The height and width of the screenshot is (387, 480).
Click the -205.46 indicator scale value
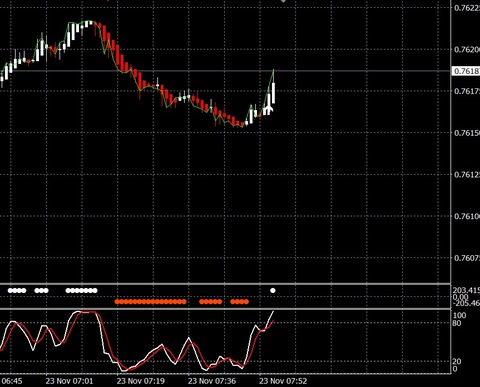(x=466, y=303)
